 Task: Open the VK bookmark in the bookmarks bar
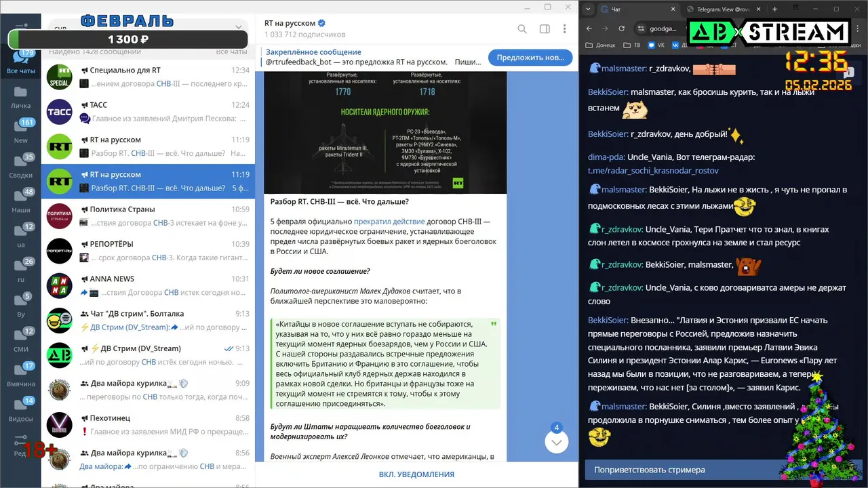pyautogui.click(x=656, y=45)
